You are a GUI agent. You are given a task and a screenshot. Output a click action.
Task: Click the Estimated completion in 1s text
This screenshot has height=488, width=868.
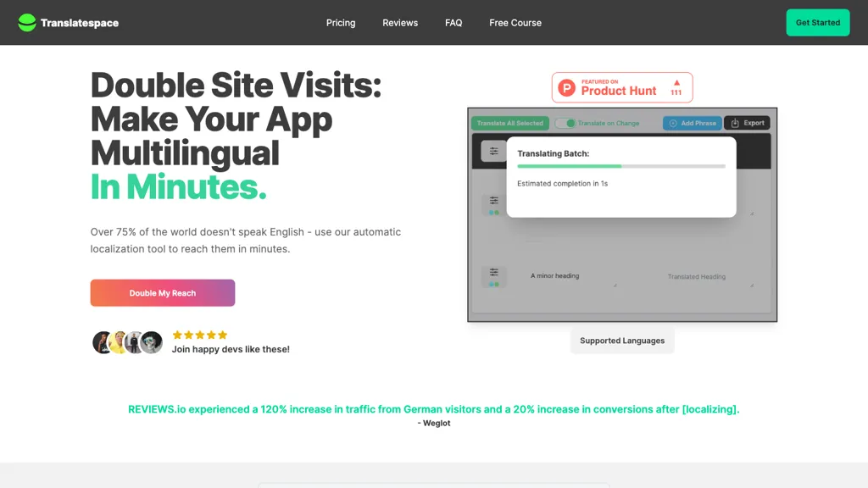tap(563, 184)
